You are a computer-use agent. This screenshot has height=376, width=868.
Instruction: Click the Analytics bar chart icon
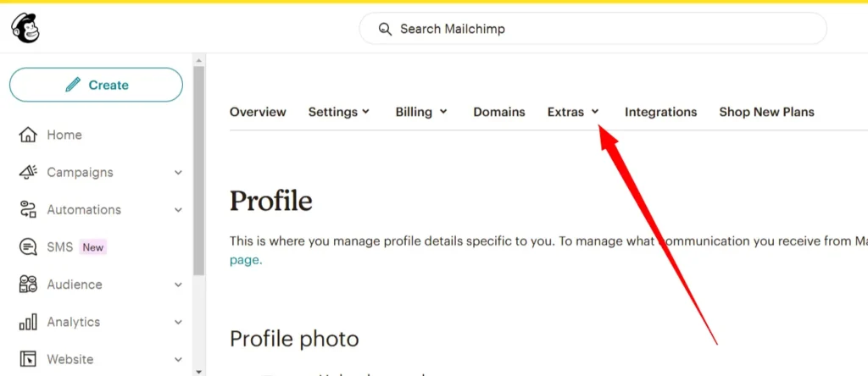pyautogui.click(x=28, y=322)
